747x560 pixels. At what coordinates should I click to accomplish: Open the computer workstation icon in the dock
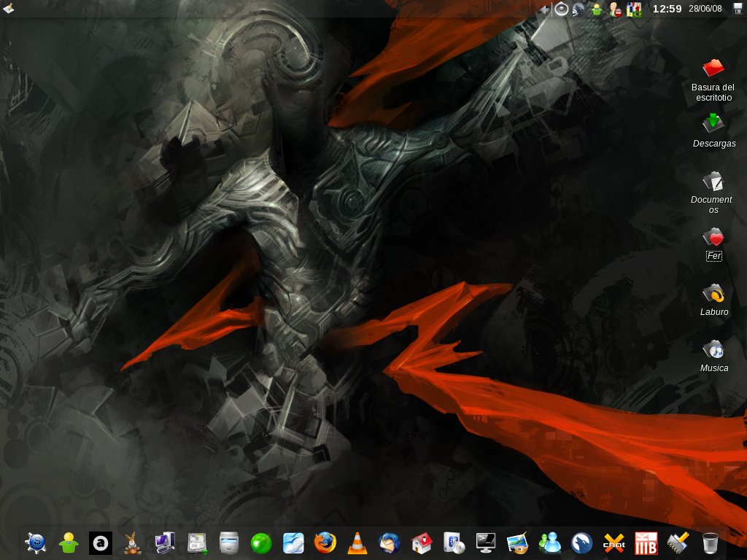point(165,542)
